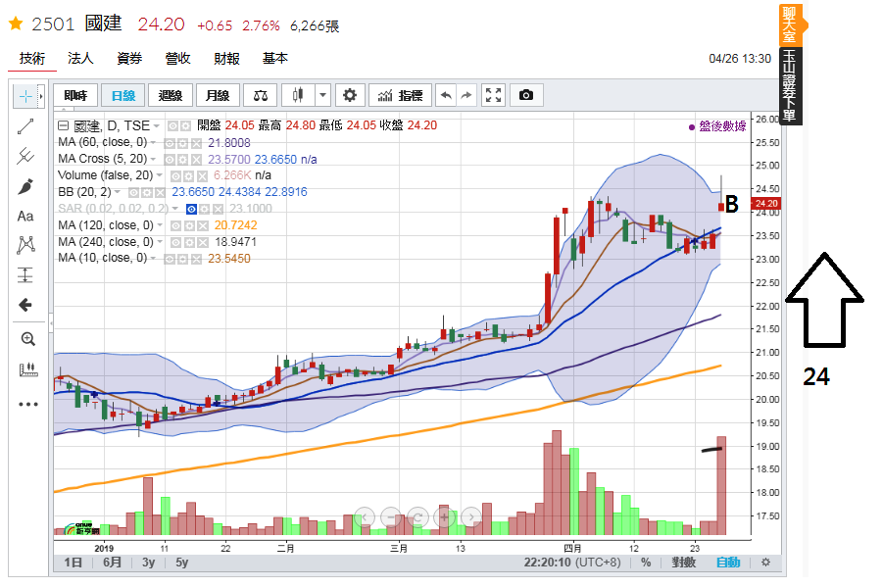Click the compare symbols scale icon
882x588 pixels.
(261, 96)
